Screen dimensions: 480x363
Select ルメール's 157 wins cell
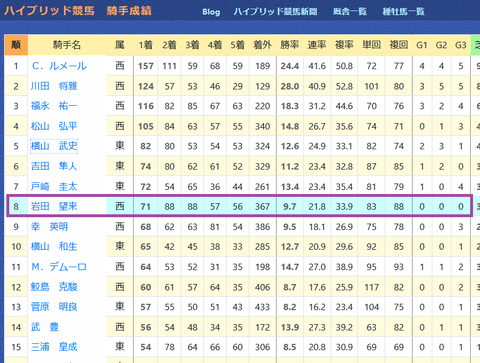(x=146, y=66)
